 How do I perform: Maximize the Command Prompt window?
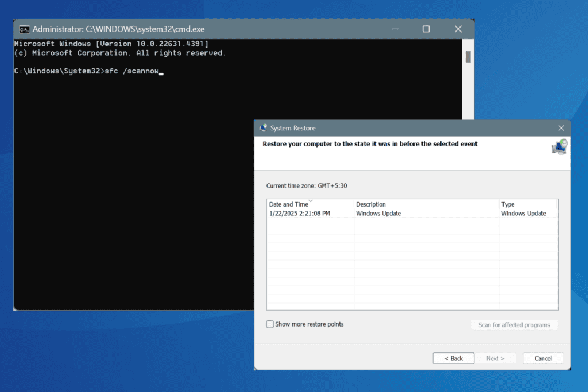pyautogui.click(x=426, y=28)
